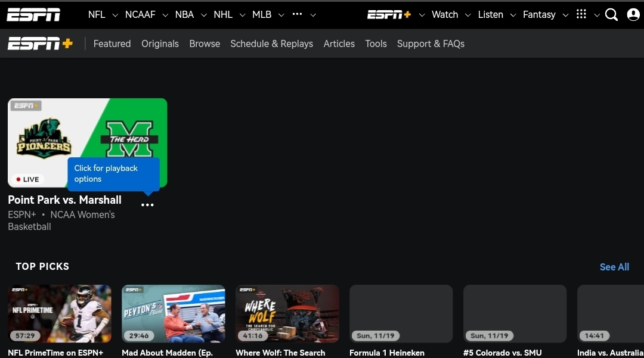Open the India vs. Australia title
Screen dimensions: 644x358
(x=611, y=353)
